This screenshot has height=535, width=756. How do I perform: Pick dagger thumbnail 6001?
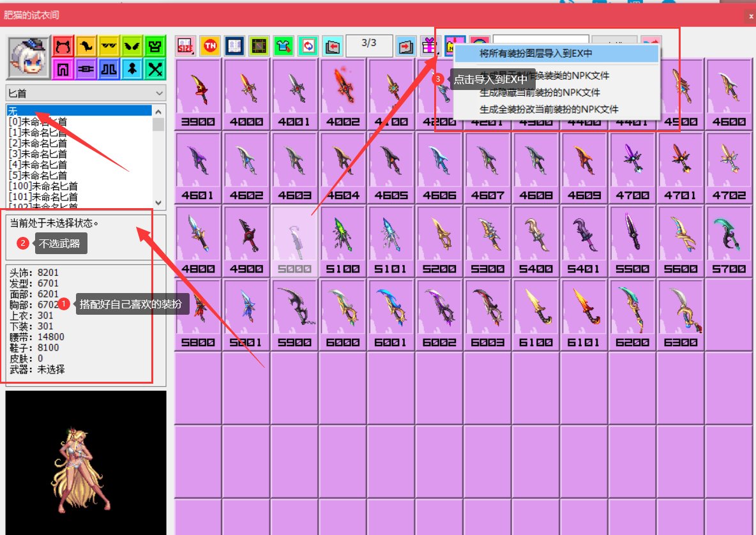[x=391, y=315]
